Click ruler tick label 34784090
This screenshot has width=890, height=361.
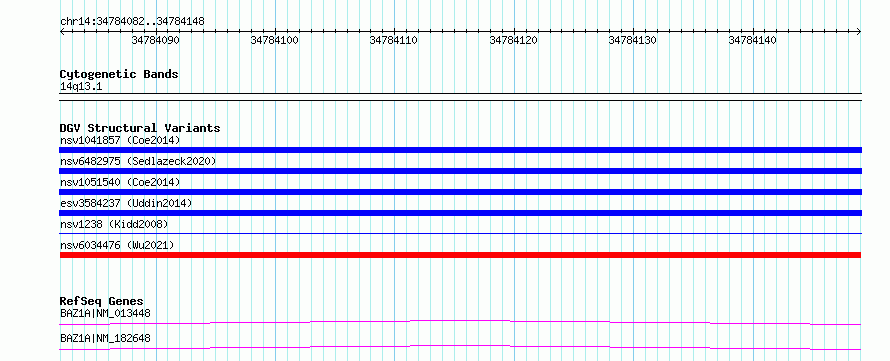(x=156, y=40)
